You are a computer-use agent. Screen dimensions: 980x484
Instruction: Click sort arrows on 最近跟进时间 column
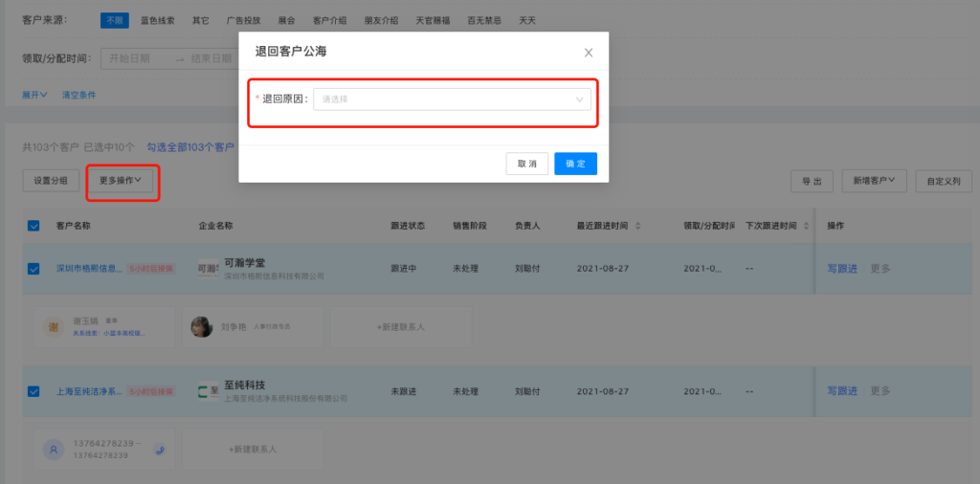(x=638, y=226)
